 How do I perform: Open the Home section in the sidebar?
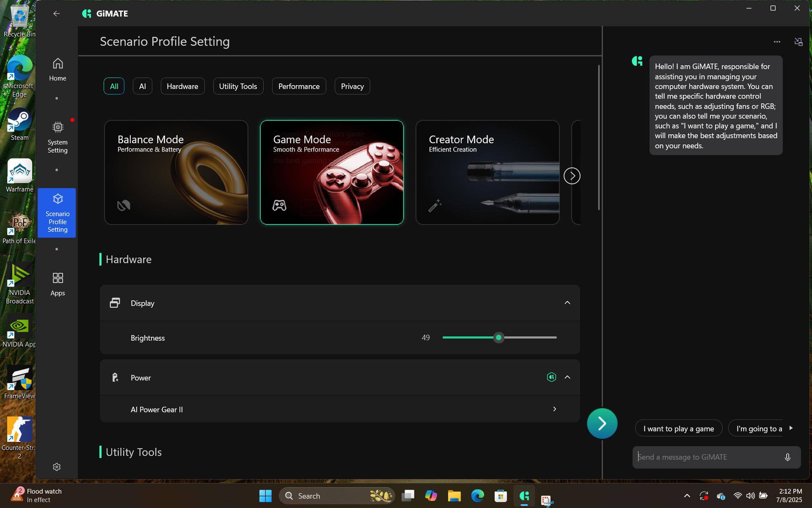pyautogui.click(x=57, y=69)
